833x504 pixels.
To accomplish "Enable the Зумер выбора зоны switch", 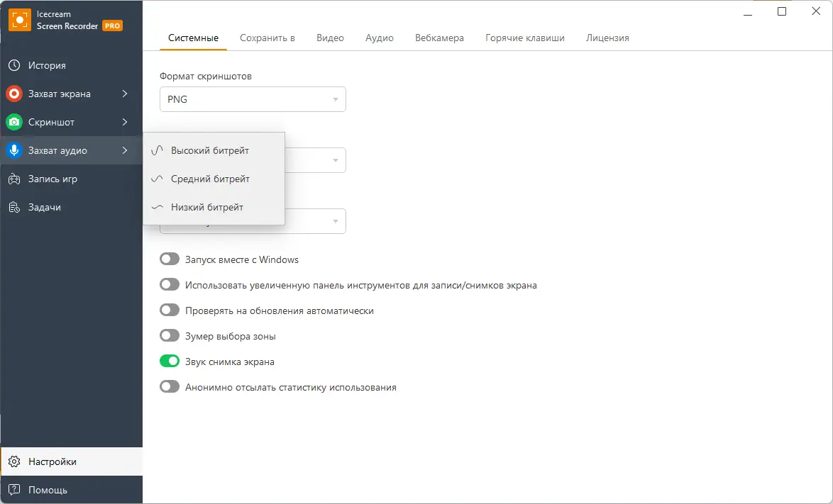I will tap(170, 336).
